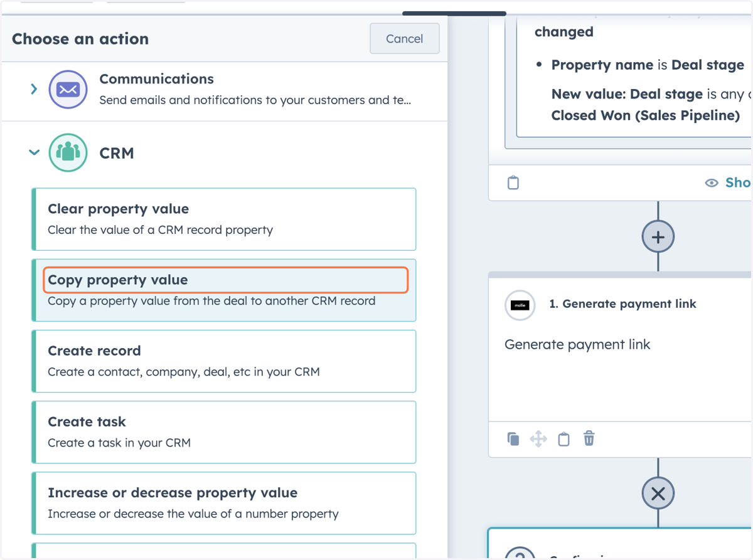
Task: Click the CRM category title
Action: pyautogui.click(x=117, y=153)
